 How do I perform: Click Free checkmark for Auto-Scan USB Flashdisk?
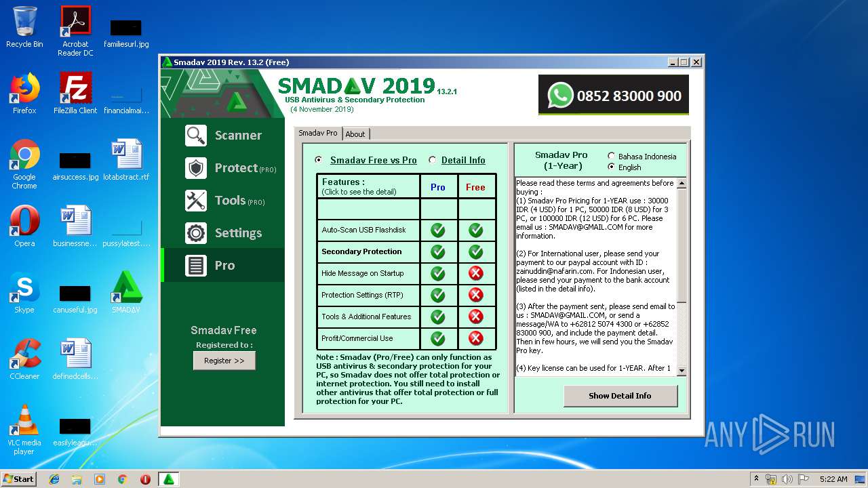tap(476, 230)
